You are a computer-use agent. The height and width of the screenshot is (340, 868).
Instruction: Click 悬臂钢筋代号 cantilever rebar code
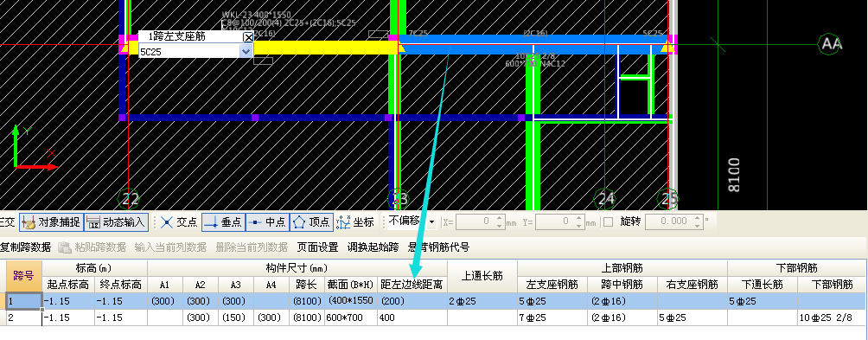click(x=438, y=247)
